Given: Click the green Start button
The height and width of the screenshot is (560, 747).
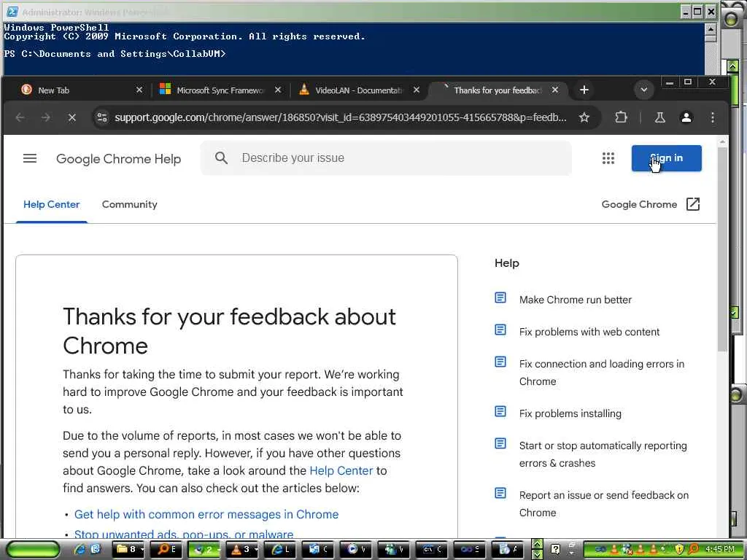Looking at the screenshot, I should (33, 550).
